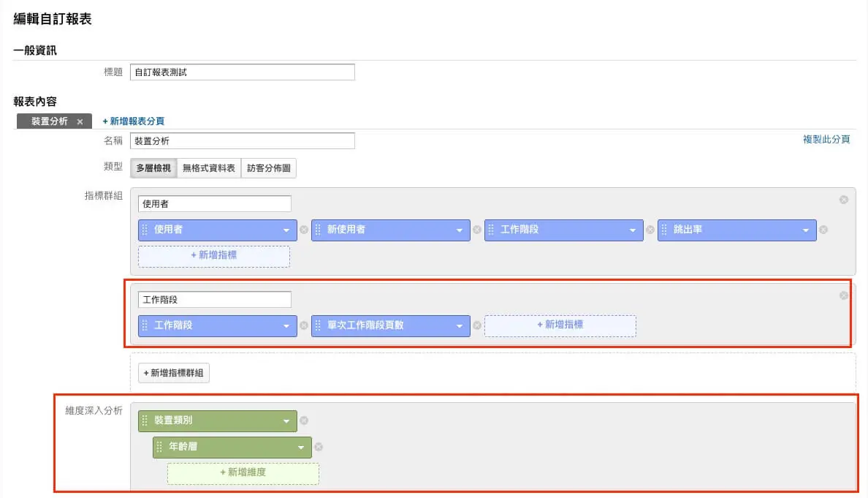Screen dimensions: 868x498
Task: Grab the drag handle on 跳出率 metric
Action: coord(664,230)
